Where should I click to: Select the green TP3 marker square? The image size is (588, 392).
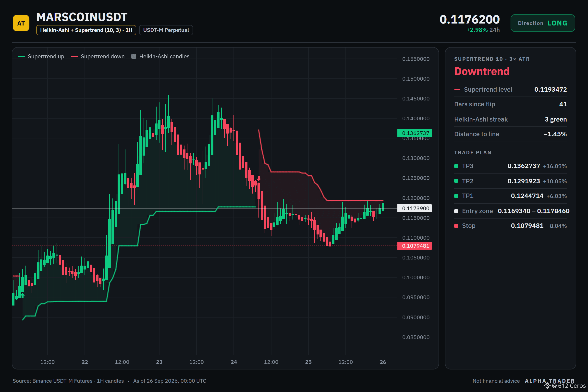(x=456, y=166)
